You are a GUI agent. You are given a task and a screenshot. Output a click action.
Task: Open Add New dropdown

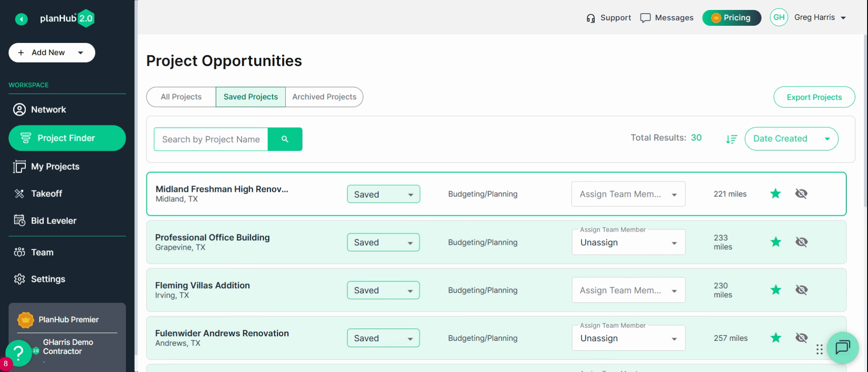(x=52, y=53)
